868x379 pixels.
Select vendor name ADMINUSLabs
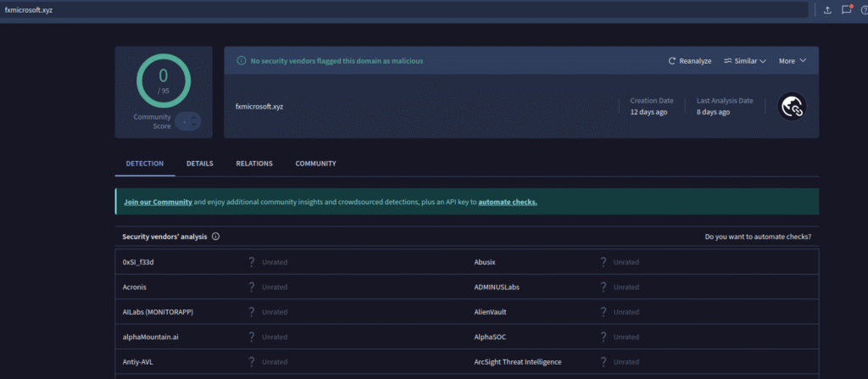[x=497, y=287]
